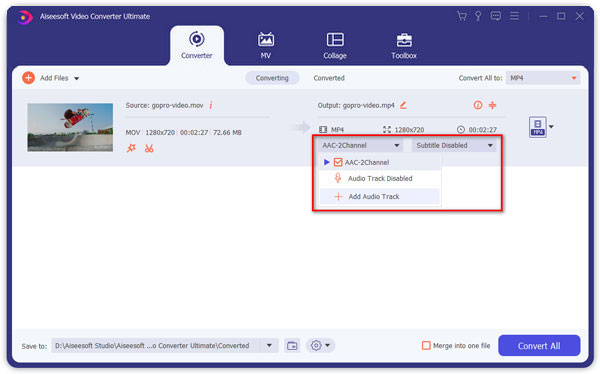Select Audio Track Disabled option
This screenshot has height=374, width=600.
pos(380,178)
